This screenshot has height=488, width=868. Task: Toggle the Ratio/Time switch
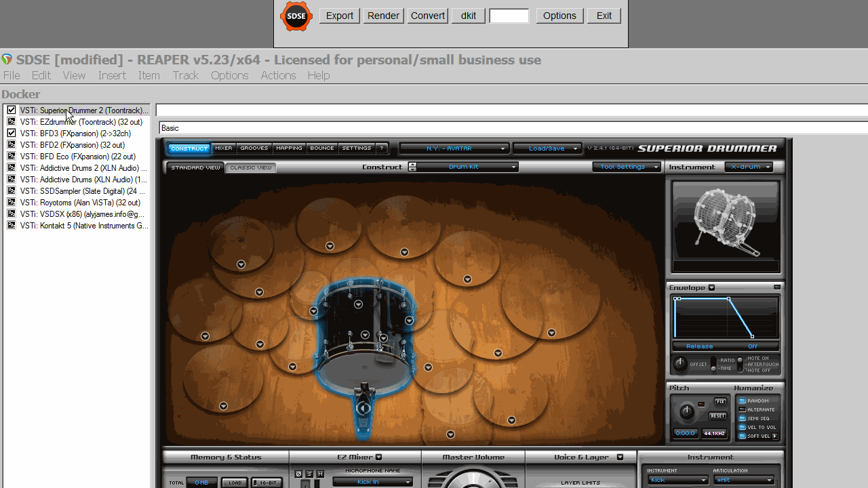(713, 364)
